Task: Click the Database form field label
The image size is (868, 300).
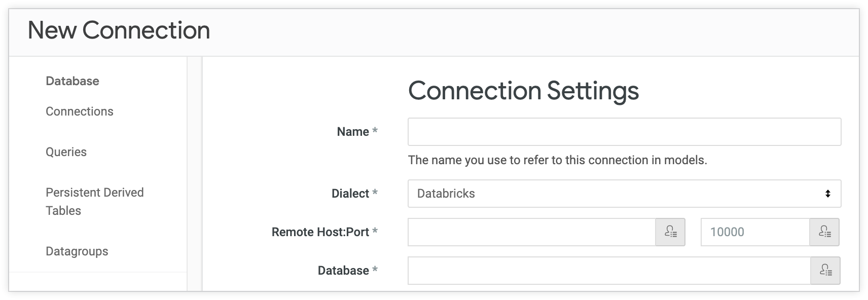Action: 343,271
